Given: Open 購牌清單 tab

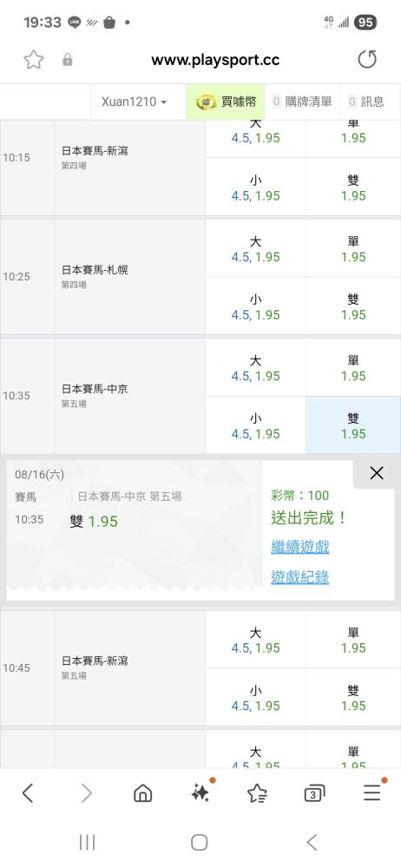Looking at the screenshot, I should point(302,102).
